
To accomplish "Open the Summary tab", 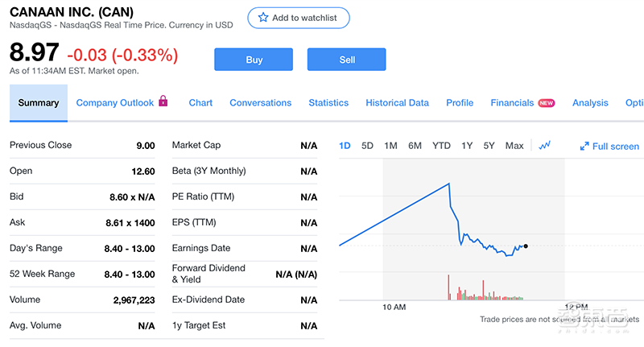I will (x=39, y=103).
